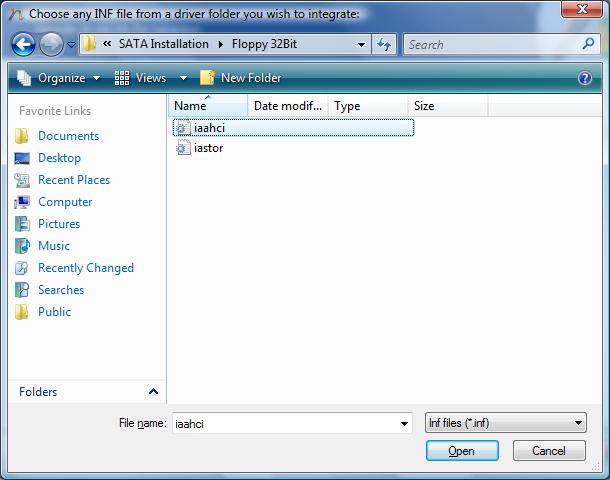610x480 pixels.
Task: Open Recent Places favorite link
Action: pos(74,180)
